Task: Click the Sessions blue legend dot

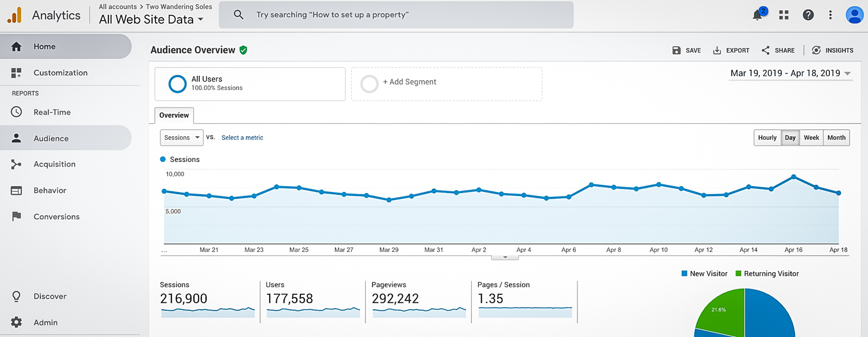Action: 163,159
